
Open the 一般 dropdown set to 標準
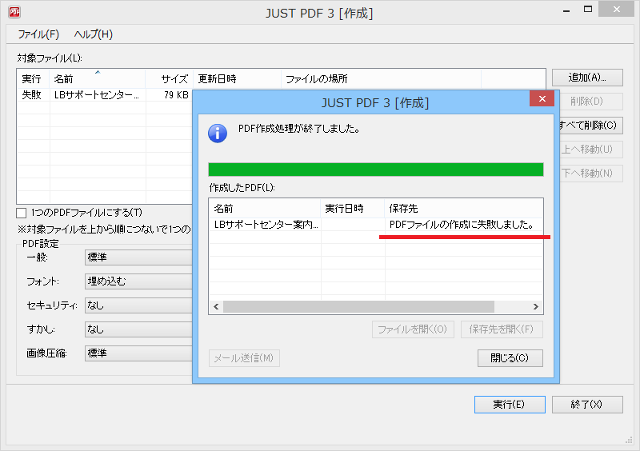[x=138, y=257]
